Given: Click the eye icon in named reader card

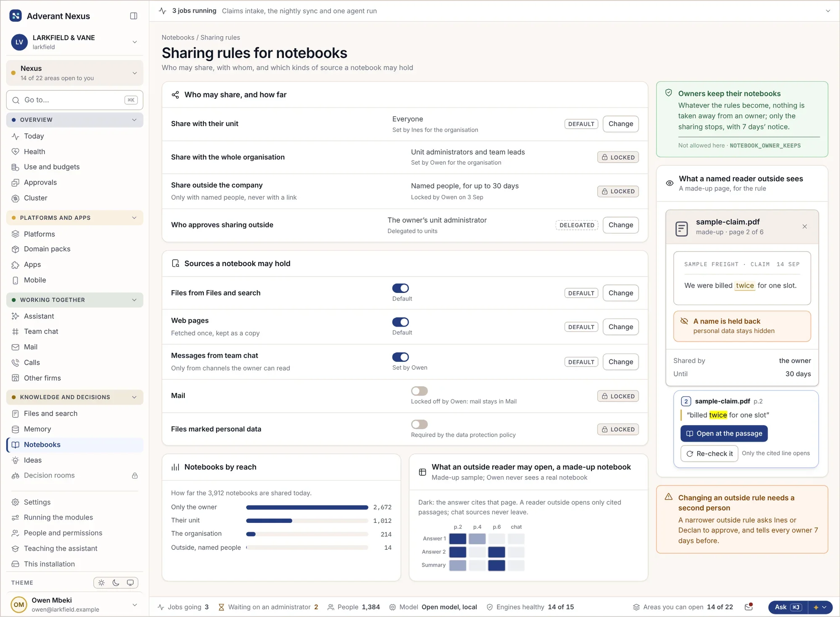Looking at the screenshot, I should tap(670, 183).
